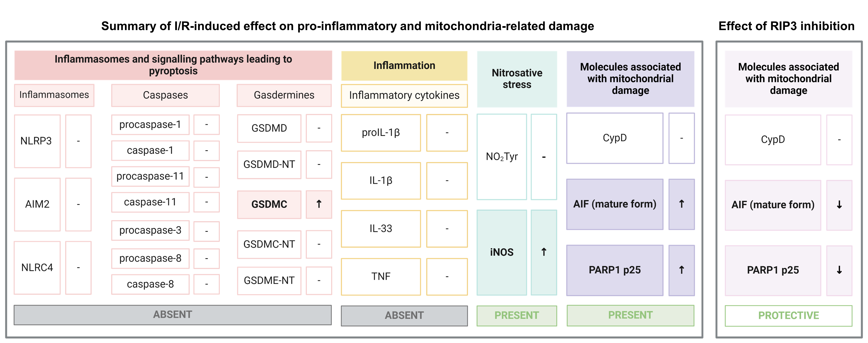Click the GSDMD-NT box

click(x=269, y=164)
